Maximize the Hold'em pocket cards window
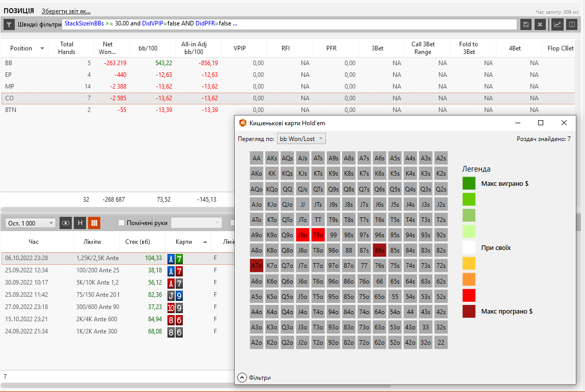This screenshot has width=585, height=392. pyautogui.click(x=540, y=123)
